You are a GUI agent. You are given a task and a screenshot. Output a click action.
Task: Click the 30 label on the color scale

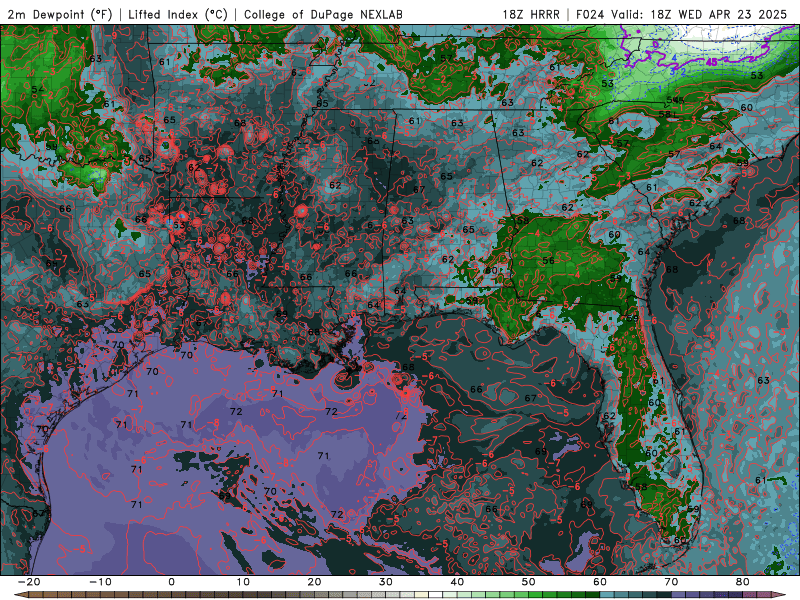(386, 582)
